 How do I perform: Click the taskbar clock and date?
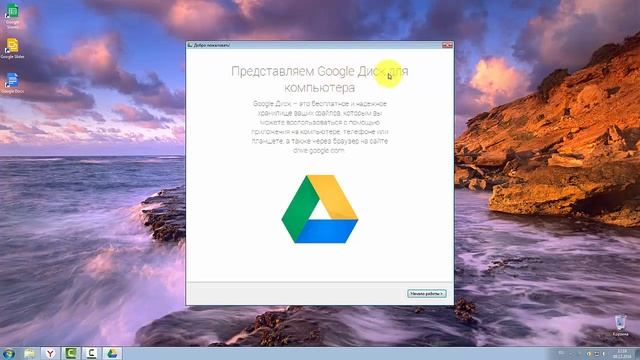click(x=622, y=353)
